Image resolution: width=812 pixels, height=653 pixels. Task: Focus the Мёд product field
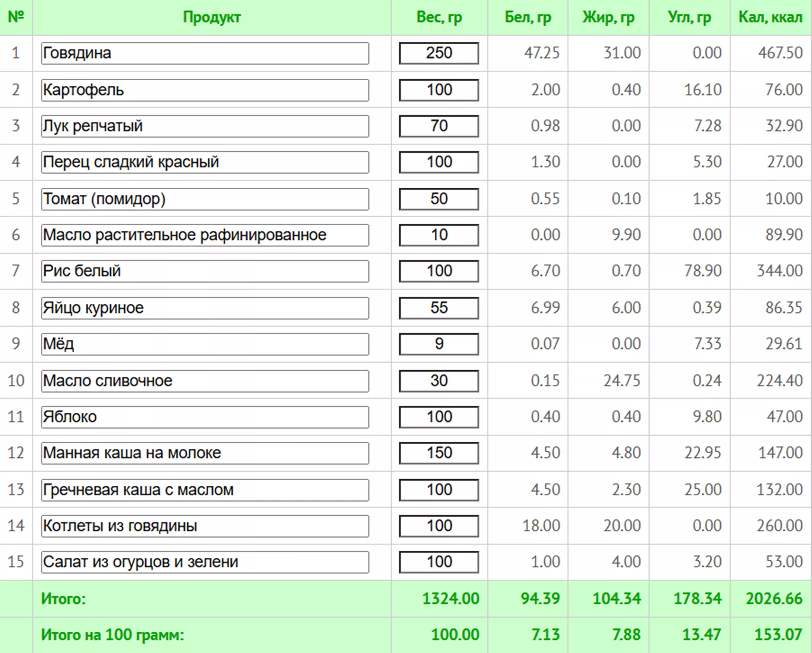[x=205, y=344]
